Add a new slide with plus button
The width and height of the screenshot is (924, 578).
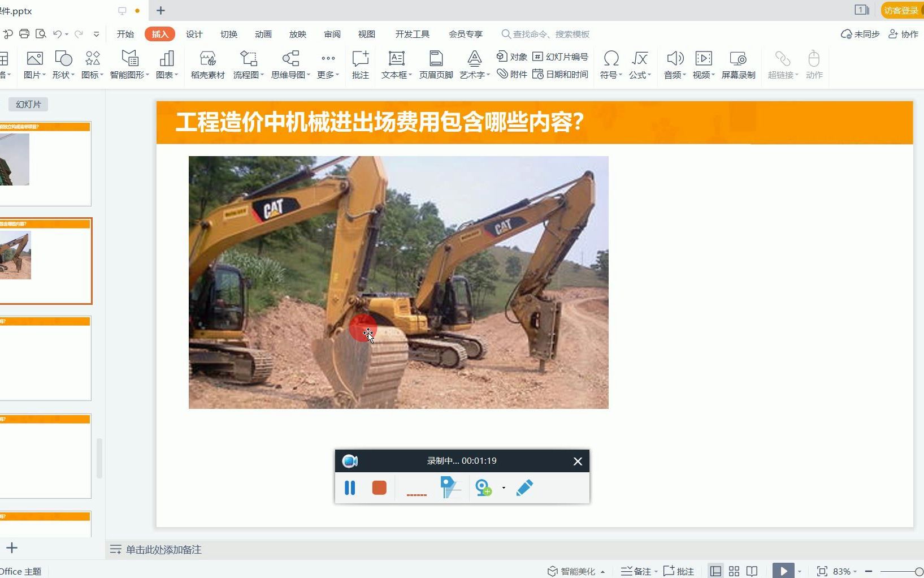coord(12,547)
